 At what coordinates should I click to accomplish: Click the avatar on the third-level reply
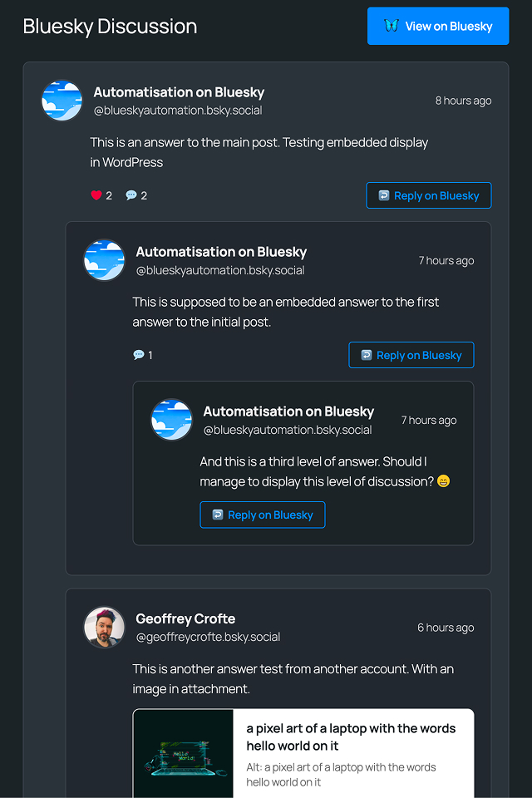pyautogui.click(x=171, y=420)
